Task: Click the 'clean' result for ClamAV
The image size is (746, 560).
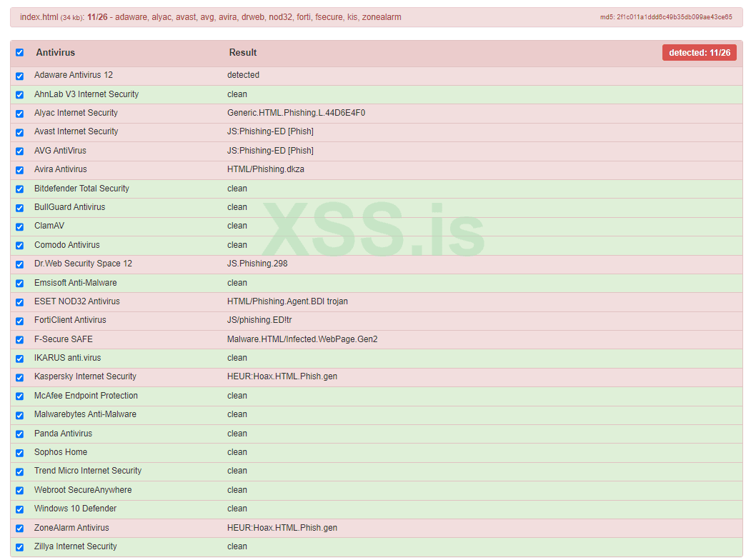Action: [237, 226]
